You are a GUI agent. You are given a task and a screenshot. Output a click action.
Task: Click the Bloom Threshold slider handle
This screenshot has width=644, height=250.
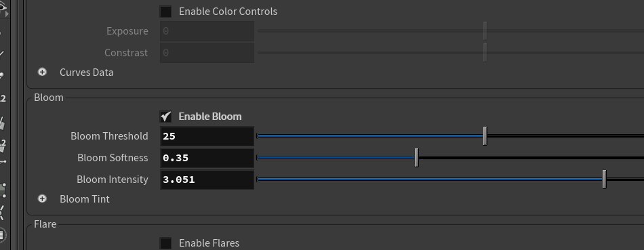coord(485,136)
